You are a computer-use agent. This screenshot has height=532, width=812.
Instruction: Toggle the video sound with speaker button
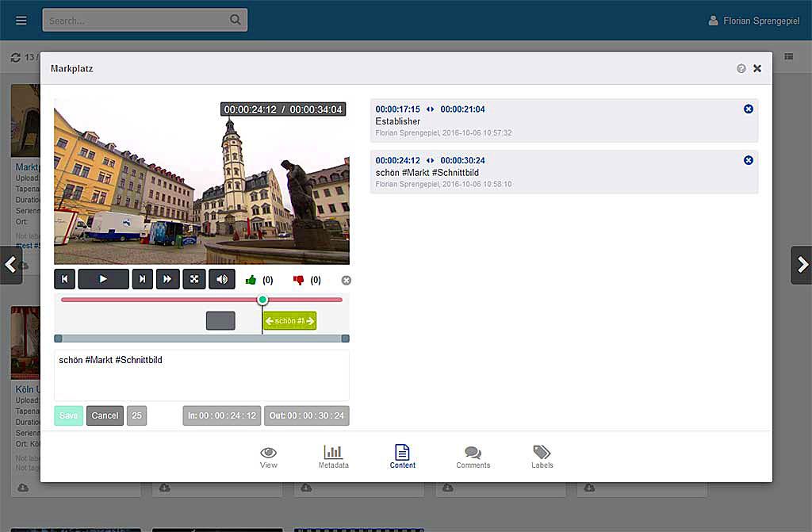(x=222, y=279)
